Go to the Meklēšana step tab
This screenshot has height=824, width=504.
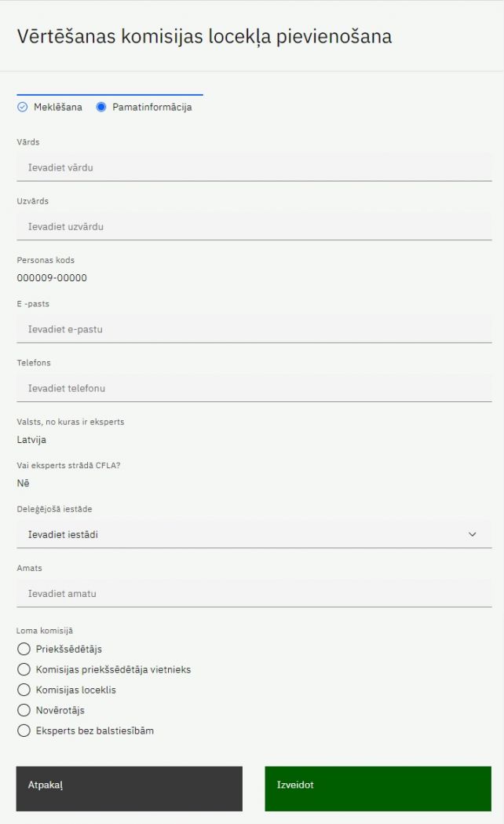[57, 108]
